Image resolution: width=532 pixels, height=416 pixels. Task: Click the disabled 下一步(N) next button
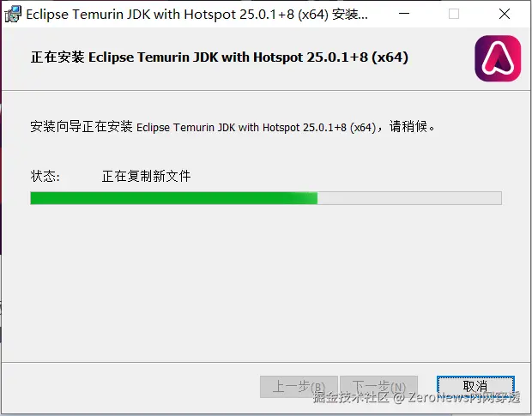378,387
